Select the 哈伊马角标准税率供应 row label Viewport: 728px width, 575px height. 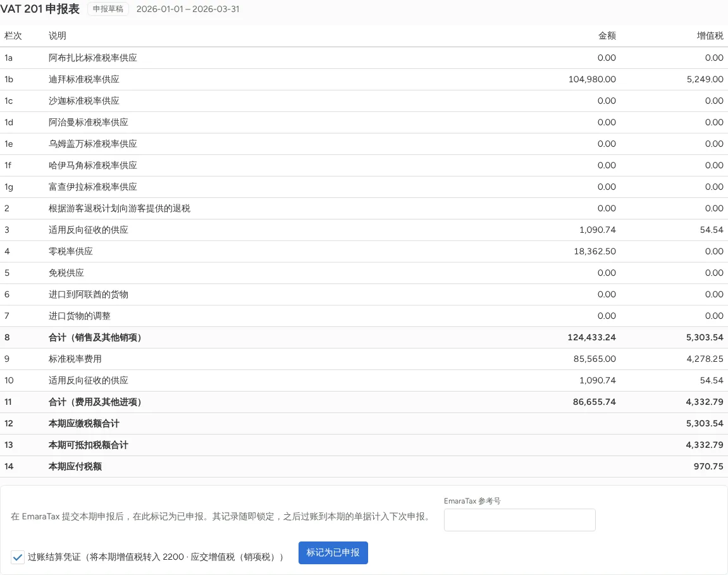coord(93,165)
